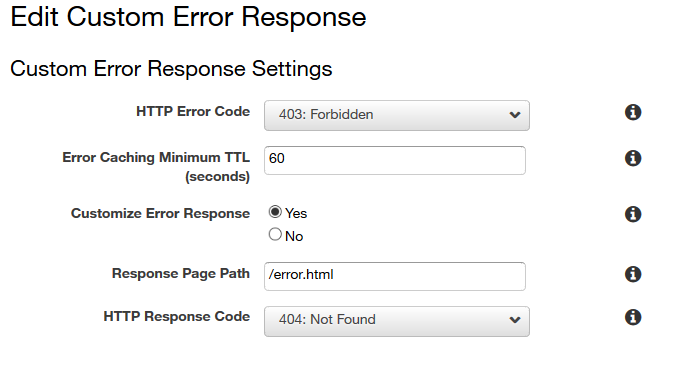Click info icon for Response Page Path
682x375 pixels.
pos(633,274)
